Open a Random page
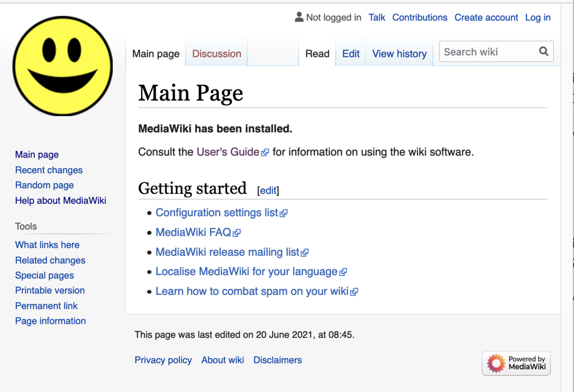Screen dimensions: 574x392 (44, 185)
